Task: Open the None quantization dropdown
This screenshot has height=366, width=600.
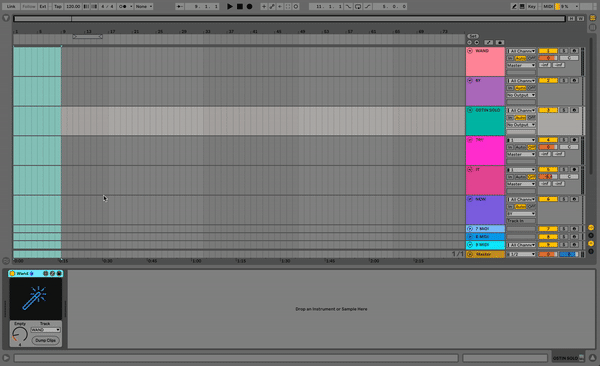Action: 144,7
